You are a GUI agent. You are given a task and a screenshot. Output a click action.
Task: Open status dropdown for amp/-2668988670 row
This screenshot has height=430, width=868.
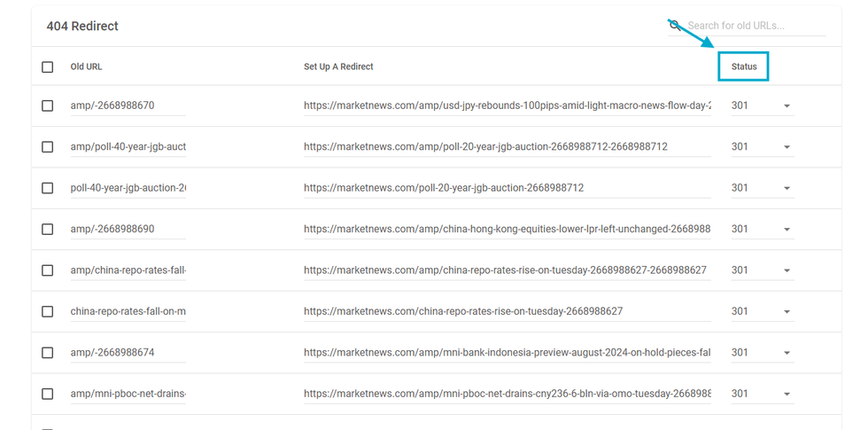(786, 106)
